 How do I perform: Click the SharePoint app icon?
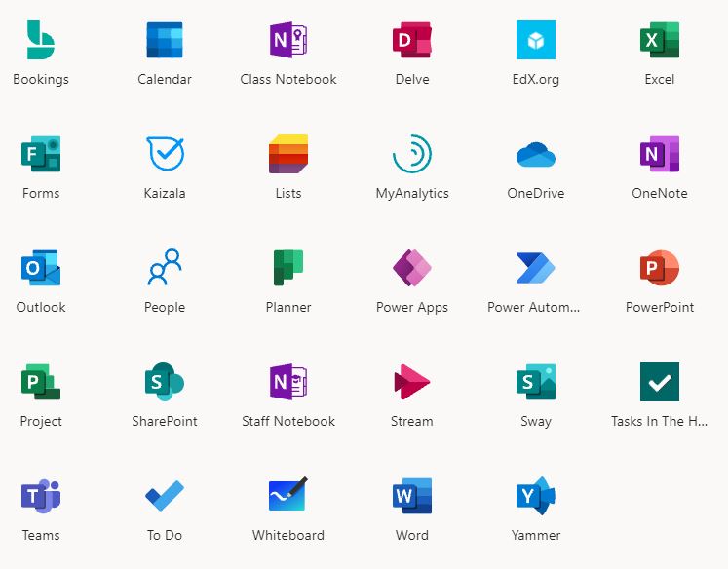165,382
